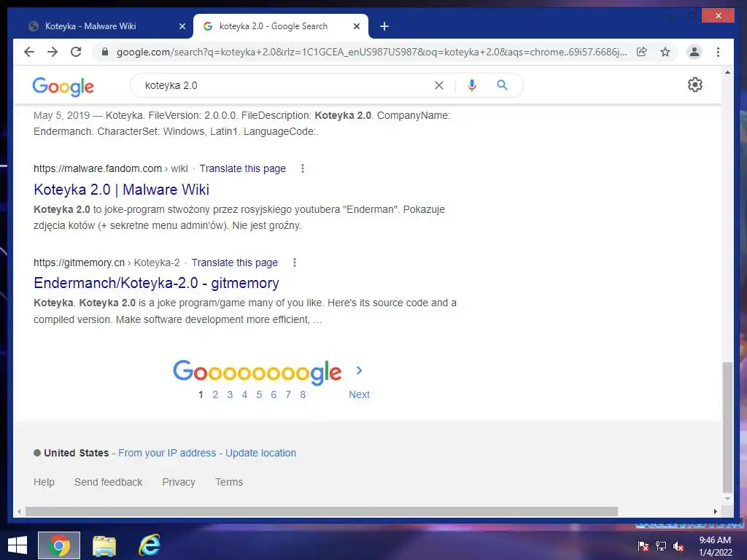Click the scroll-down arrow of vertical scrollbar
Image resolution: width=747 pixels, height=560 pixels.
pyautogui.click(x=727, y=499)
